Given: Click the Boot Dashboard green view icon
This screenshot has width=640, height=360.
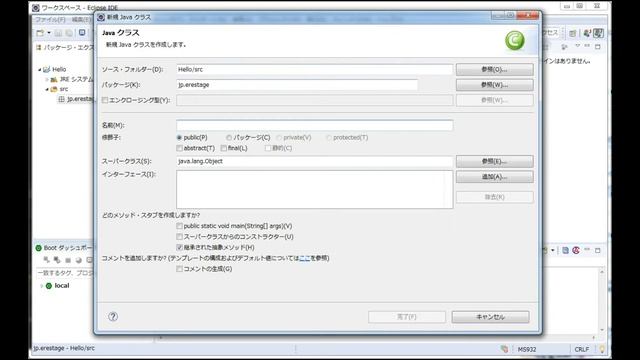Looking at the screenshot, I should pyautogui.click(x=38, y=248).
